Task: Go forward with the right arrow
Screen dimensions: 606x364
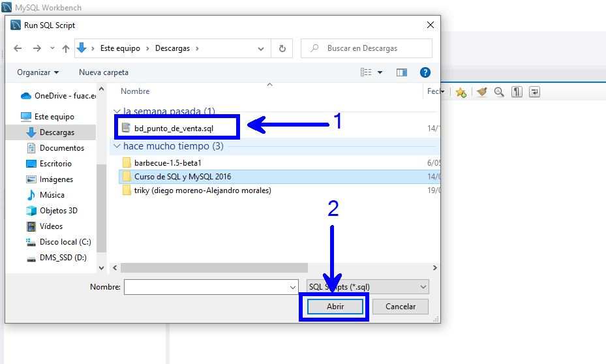Action: pyautogui.click(x=37, y=48)
